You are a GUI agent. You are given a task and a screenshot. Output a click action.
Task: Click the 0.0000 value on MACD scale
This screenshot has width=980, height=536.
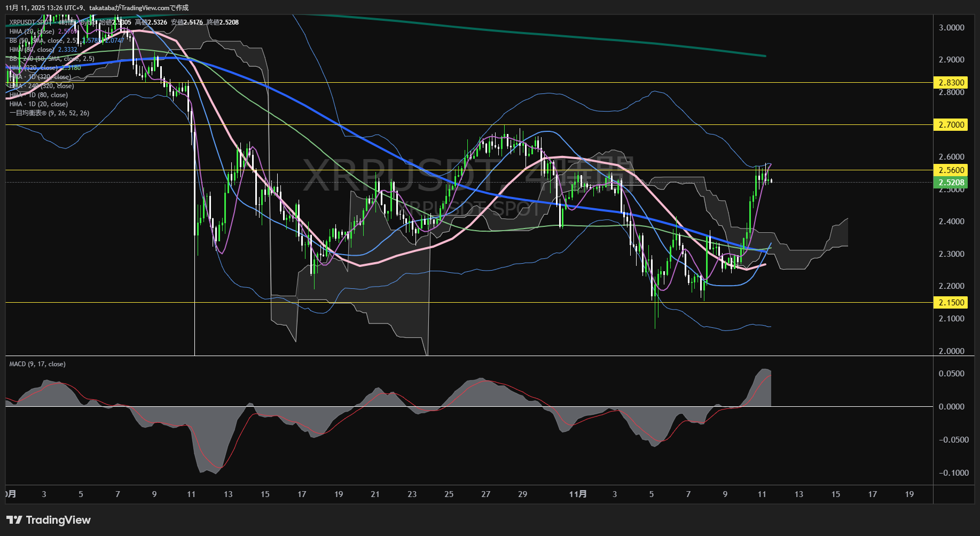(x=951, y=406)
